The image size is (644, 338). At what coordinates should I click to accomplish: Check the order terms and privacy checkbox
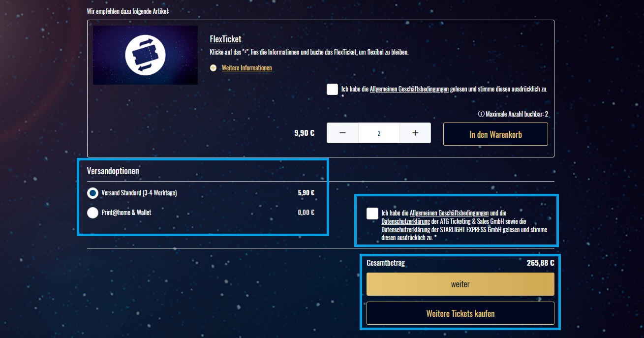pos(372,214)
